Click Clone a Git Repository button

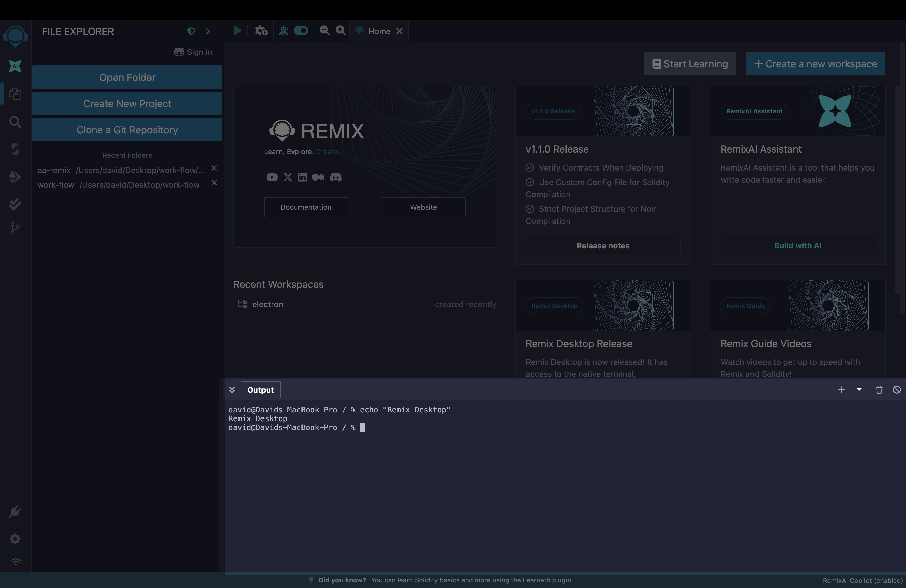127,130
